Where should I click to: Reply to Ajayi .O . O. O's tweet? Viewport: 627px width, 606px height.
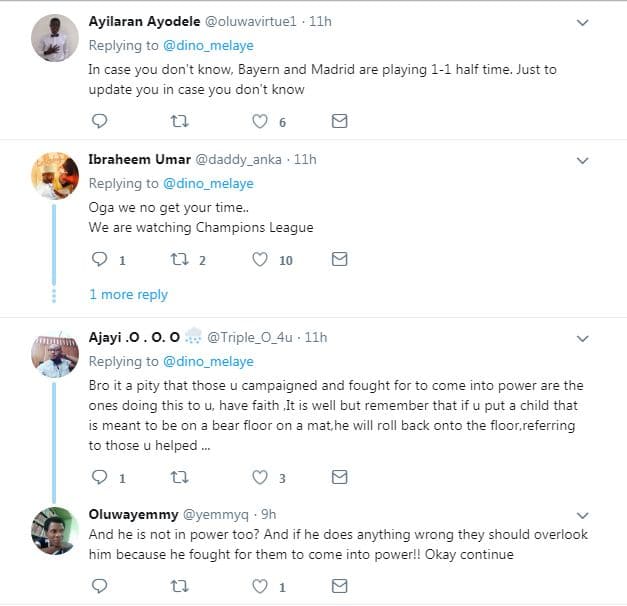coord(99,477)
